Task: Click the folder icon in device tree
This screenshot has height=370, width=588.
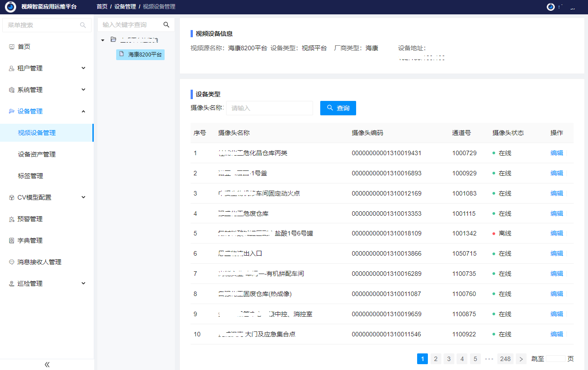Action: [x=113, y=39]
